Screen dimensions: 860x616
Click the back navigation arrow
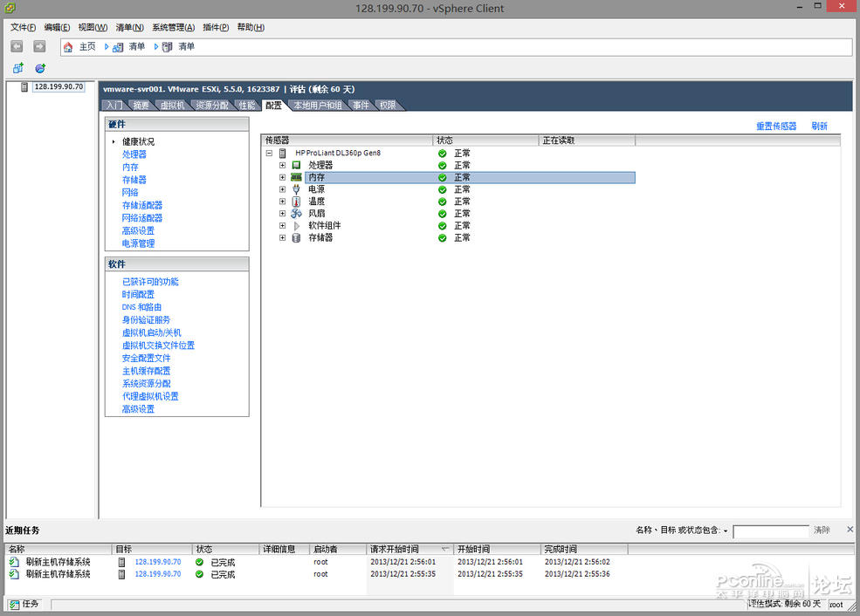(17, 46)
